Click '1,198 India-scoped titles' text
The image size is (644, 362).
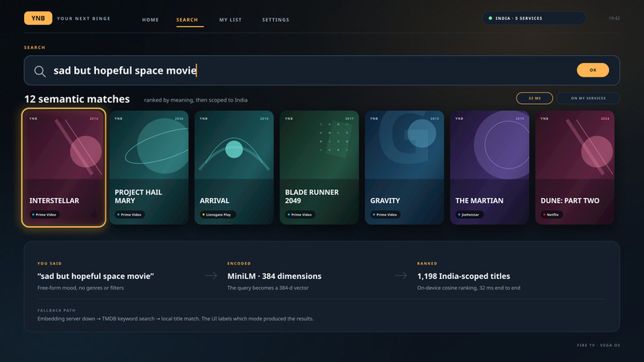pyautogui.click(x=463, y=276)
